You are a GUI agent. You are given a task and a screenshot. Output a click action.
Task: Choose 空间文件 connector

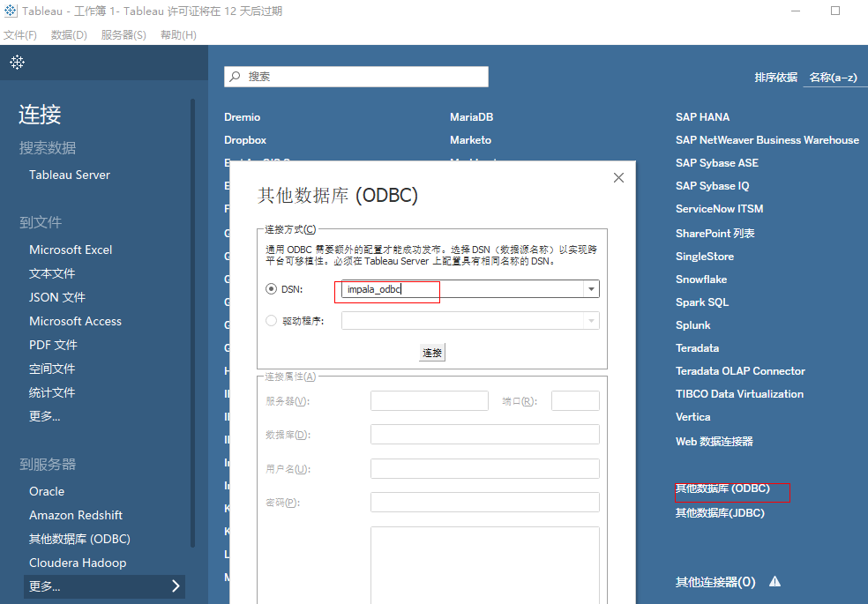(x=52, y=369)
